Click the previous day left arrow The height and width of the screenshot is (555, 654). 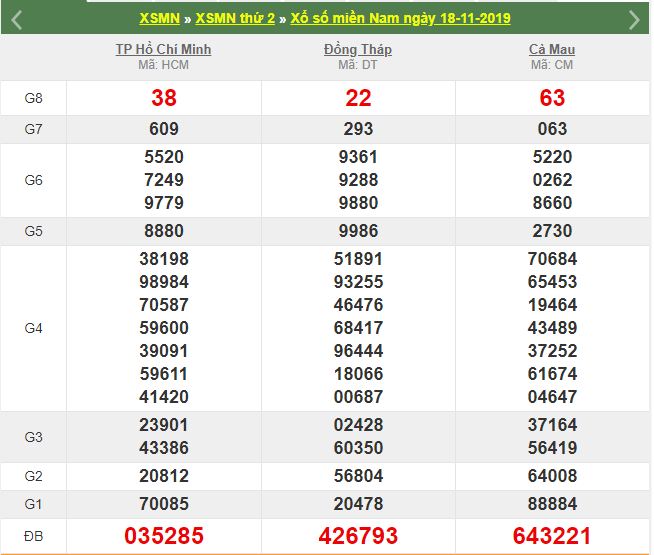point(17,19)
